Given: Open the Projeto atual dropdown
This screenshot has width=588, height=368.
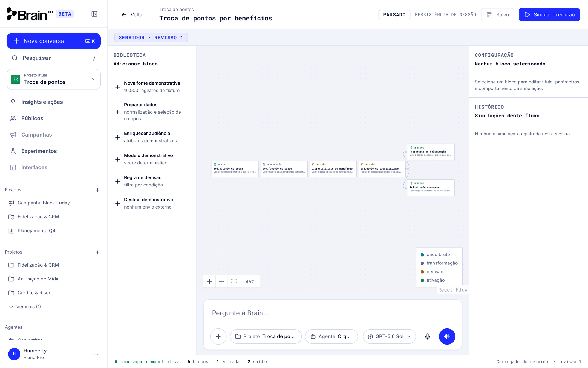Looking at the screenshot, I should [54, 79].
